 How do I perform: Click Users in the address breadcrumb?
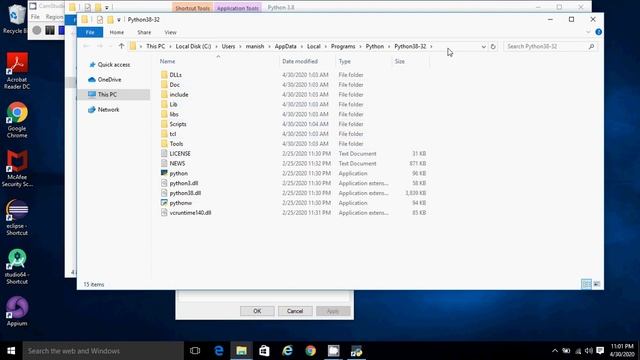pyautogui.click(x=228, y=47)
